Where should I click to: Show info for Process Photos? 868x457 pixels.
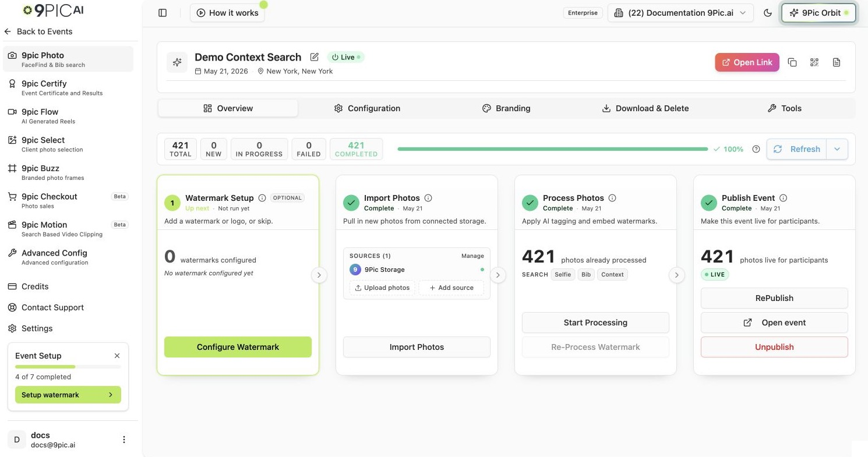[612, 198]
